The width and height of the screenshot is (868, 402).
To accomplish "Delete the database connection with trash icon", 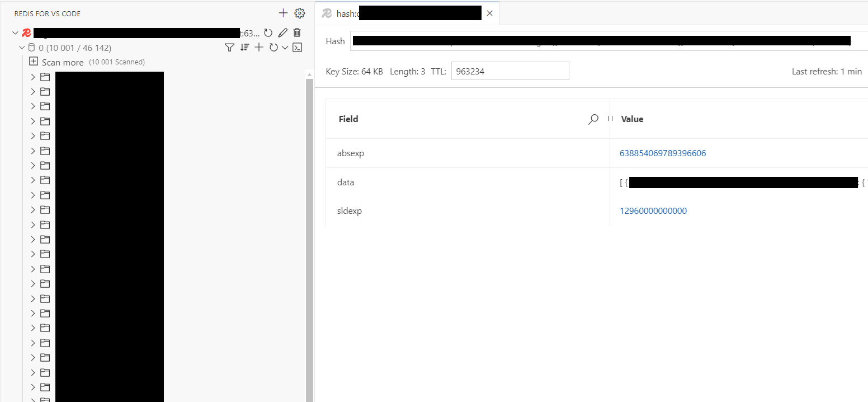I will tap(298, 33).
